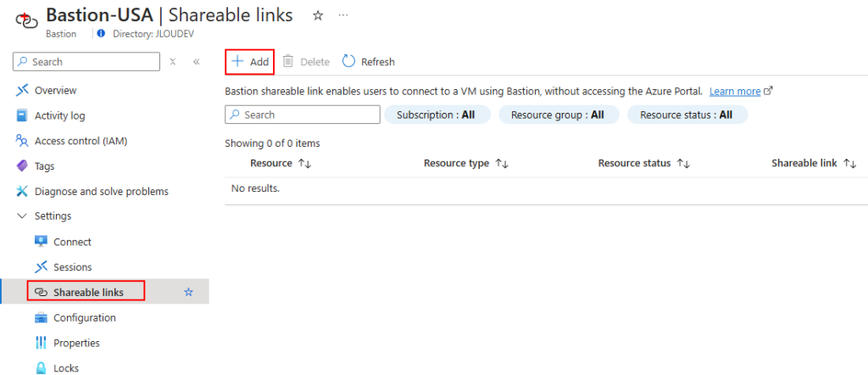Click the Add plus icon

tap(237, 61)
